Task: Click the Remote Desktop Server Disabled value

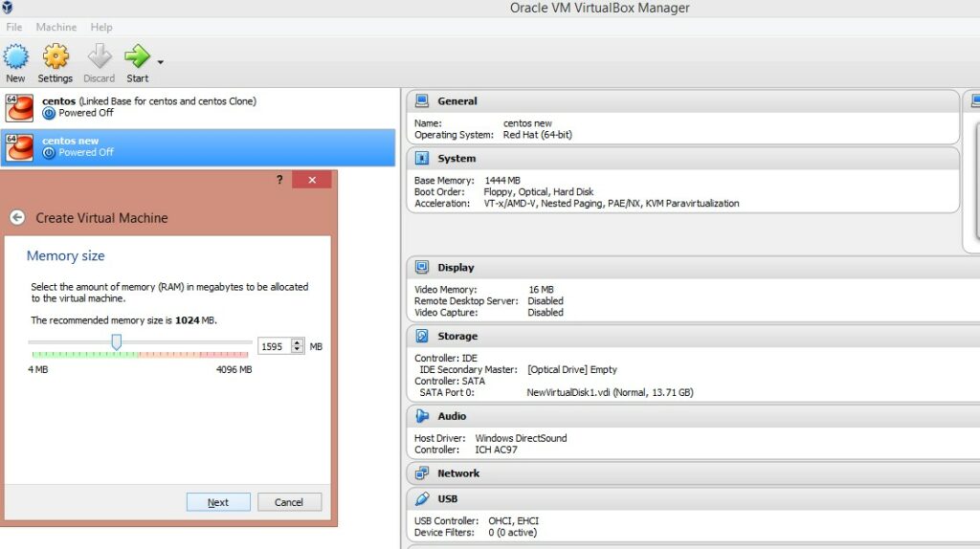Action: pos(545,301)
